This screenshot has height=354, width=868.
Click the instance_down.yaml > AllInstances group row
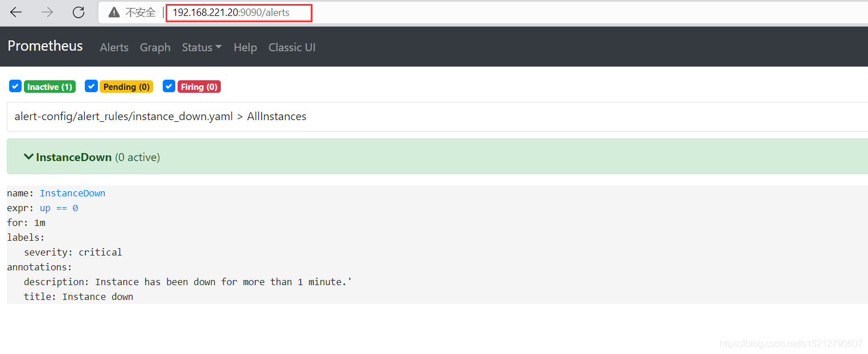click(437, 117)
